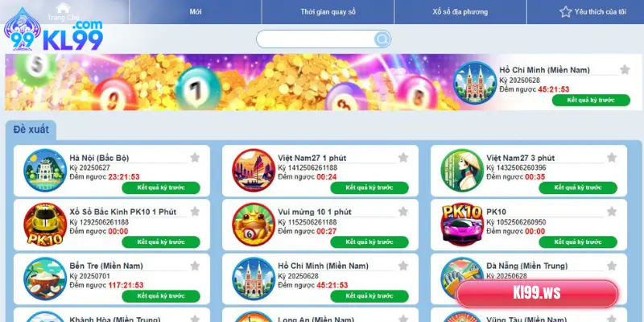Open Xổ số địa phương tab
This screenshot has width=644, height=322.
tap(460, 12)
